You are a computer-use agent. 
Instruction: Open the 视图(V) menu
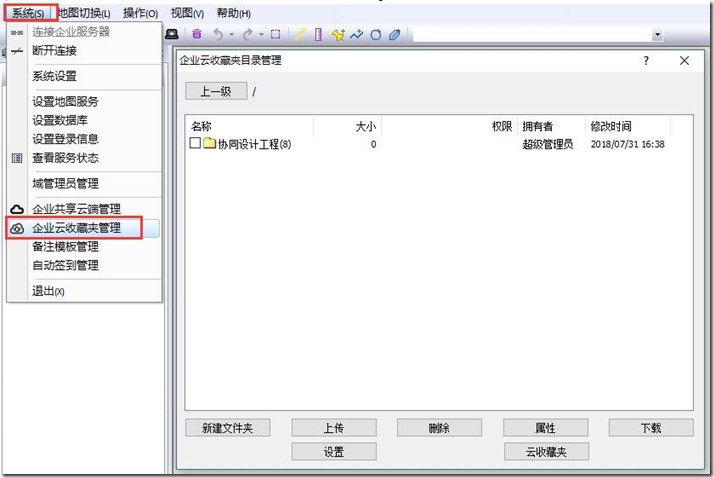(187, 13)
